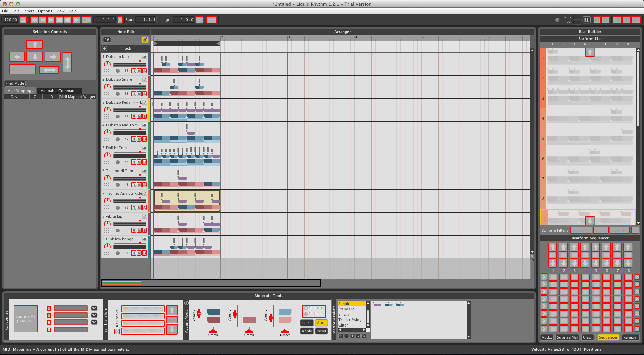Expand the first Randomizer dropdown arrow
Screen dimensions: 644x355
pyautogui.click(x=94, y=308)
